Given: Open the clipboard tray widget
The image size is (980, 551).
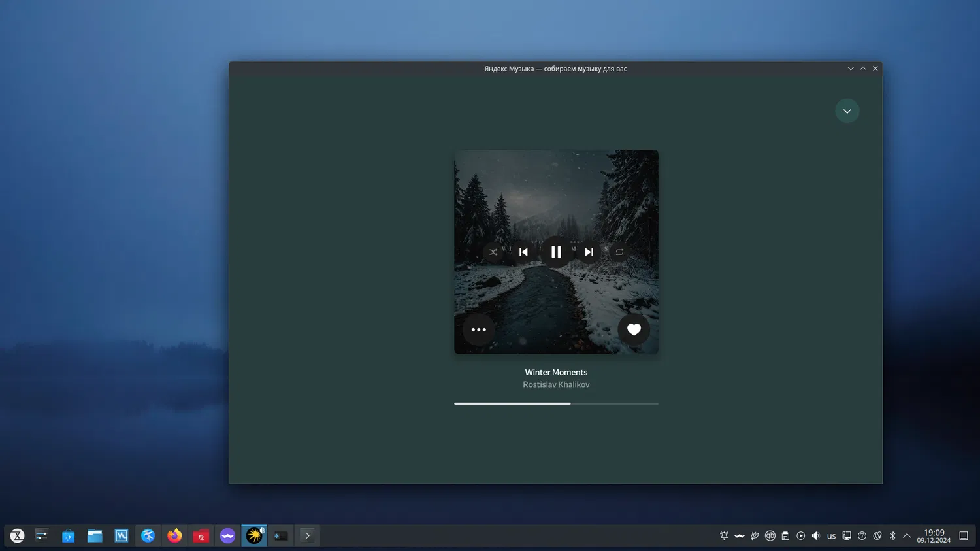Looking at the screenshot, I should point(785,536).
